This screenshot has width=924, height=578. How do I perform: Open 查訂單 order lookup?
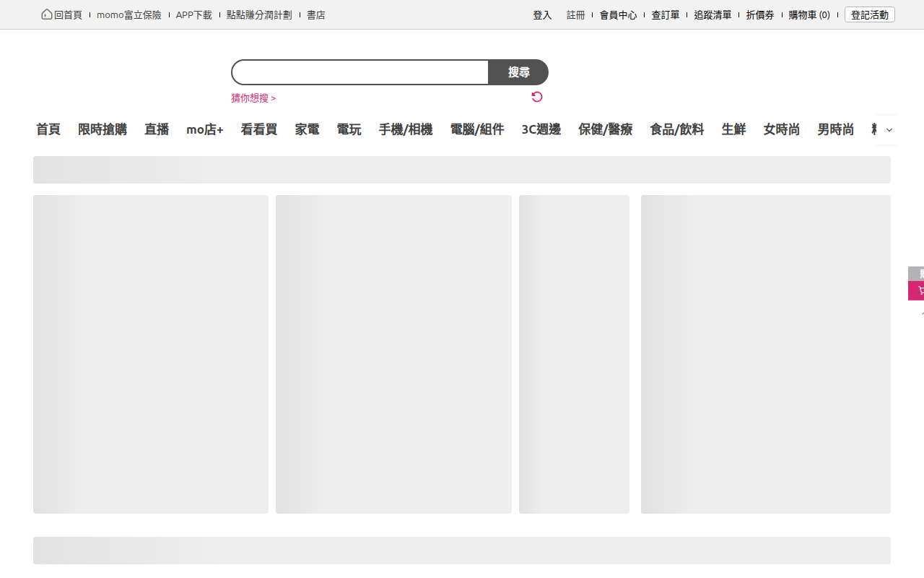pos(666,14)
